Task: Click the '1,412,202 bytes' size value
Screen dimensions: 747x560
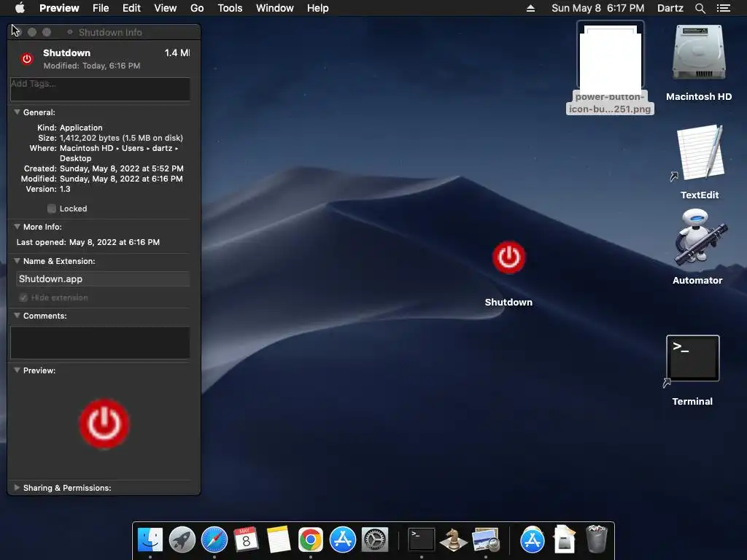Action: (90, 138)
